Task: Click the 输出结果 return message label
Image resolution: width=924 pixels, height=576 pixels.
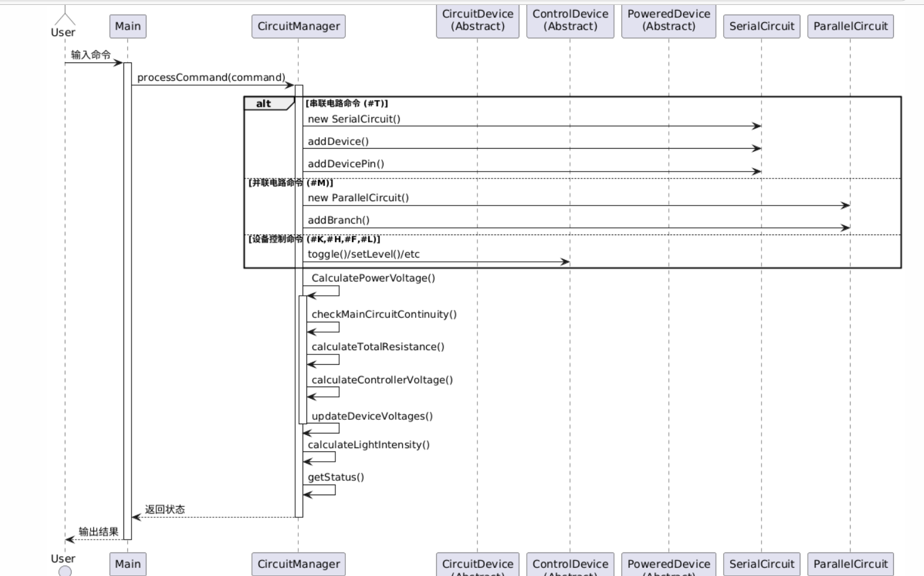Action: (x=98, y=532)
